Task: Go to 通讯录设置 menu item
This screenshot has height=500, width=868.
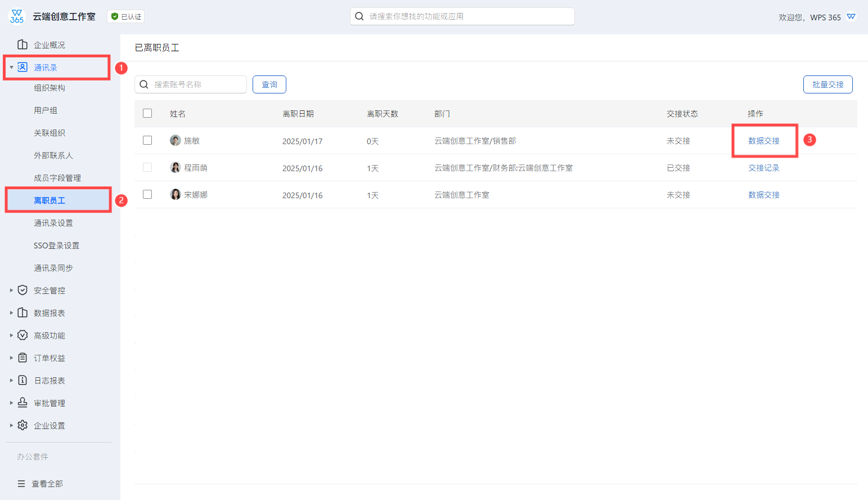Action: (53, 223)
